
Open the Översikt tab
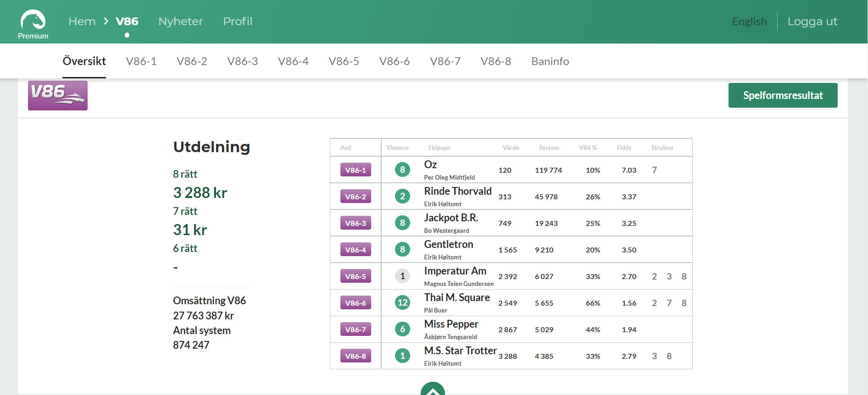tap(84, 61)
